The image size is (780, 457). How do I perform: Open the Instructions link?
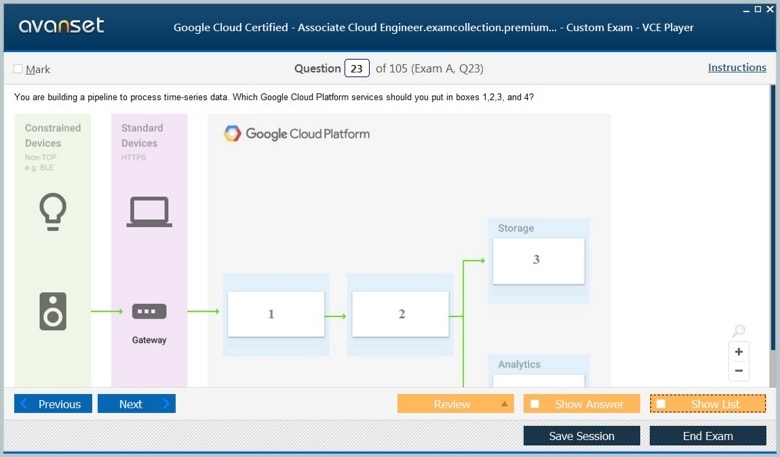(x=737, y=68)
